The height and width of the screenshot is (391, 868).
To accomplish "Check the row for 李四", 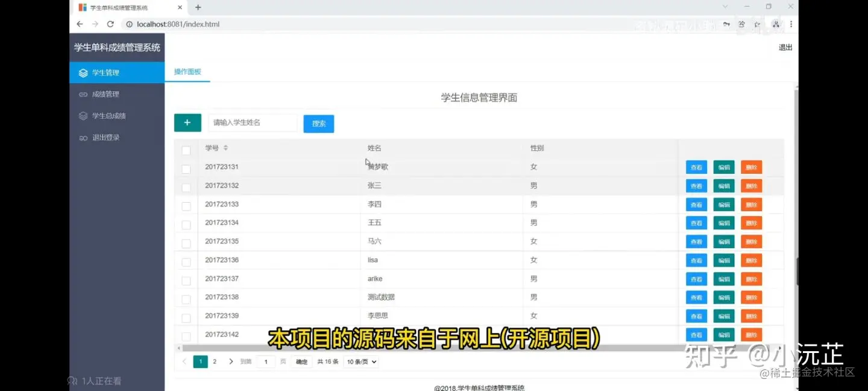I will 186,206.
